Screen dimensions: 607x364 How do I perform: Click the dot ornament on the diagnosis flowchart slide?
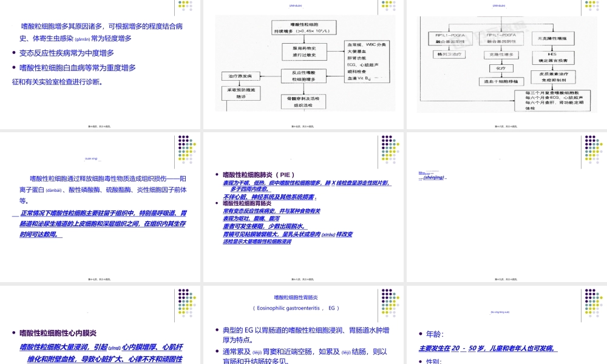387,6
